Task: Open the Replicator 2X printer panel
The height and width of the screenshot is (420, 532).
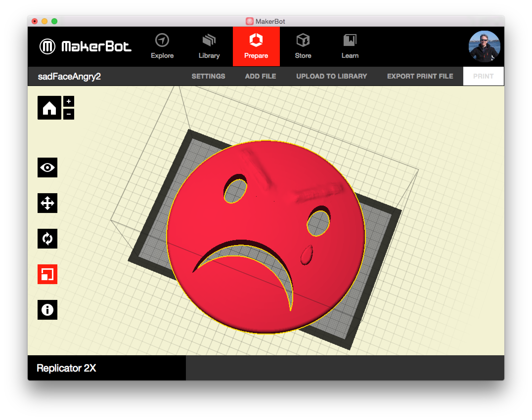Action: [107, 368]
